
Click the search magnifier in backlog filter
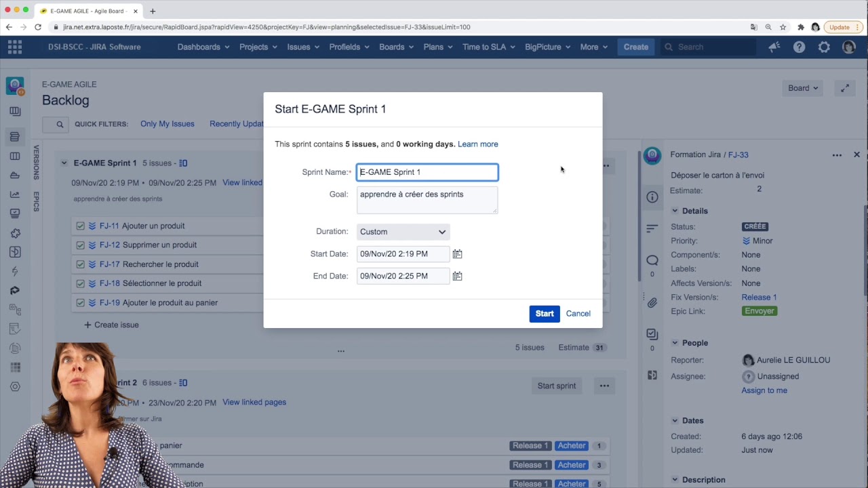point(60,124)
